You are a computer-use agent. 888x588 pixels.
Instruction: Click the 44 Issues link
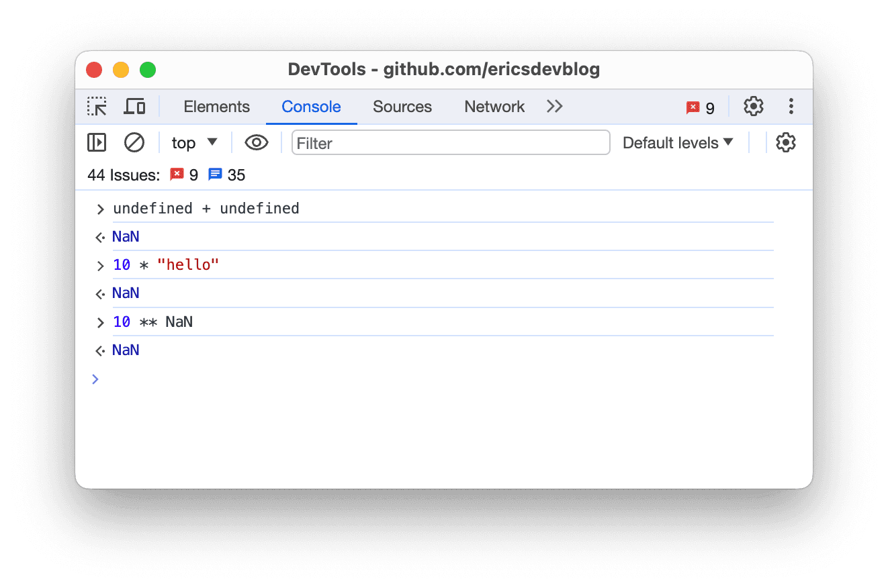point(125,175)
